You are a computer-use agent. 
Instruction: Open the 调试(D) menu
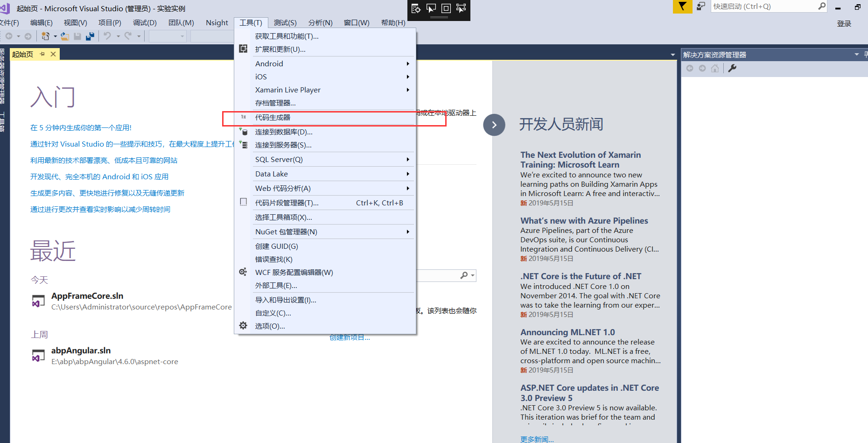[145, 22]
